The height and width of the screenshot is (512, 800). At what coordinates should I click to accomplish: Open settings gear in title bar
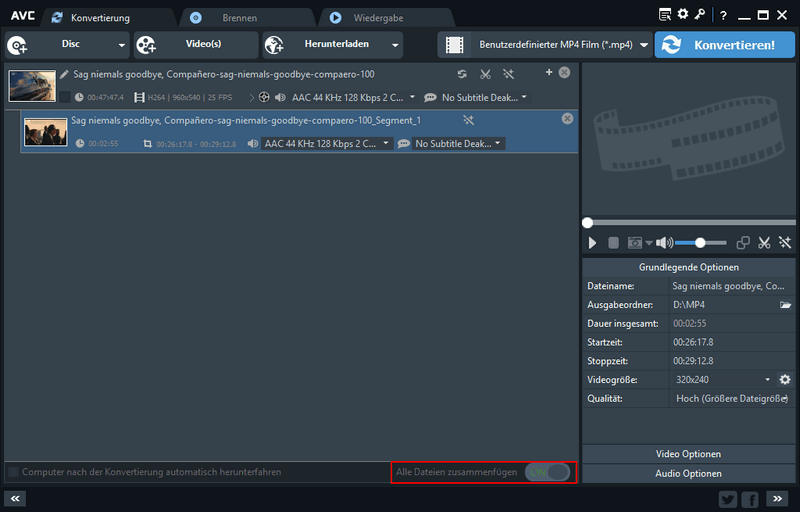[683, 14]
